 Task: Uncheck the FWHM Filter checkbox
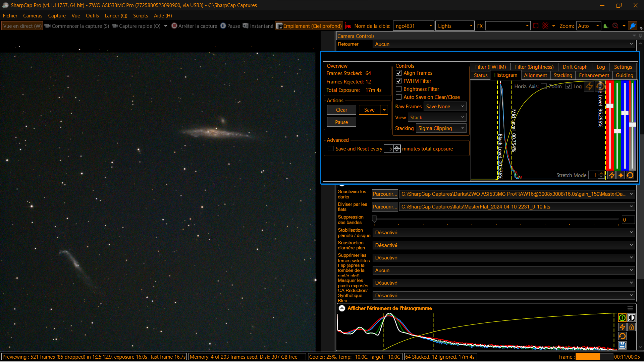[399, 81]
